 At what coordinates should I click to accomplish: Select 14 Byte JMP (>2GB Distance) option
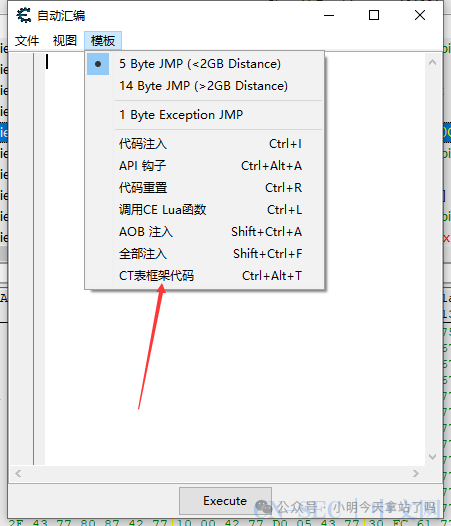point(204,86)
